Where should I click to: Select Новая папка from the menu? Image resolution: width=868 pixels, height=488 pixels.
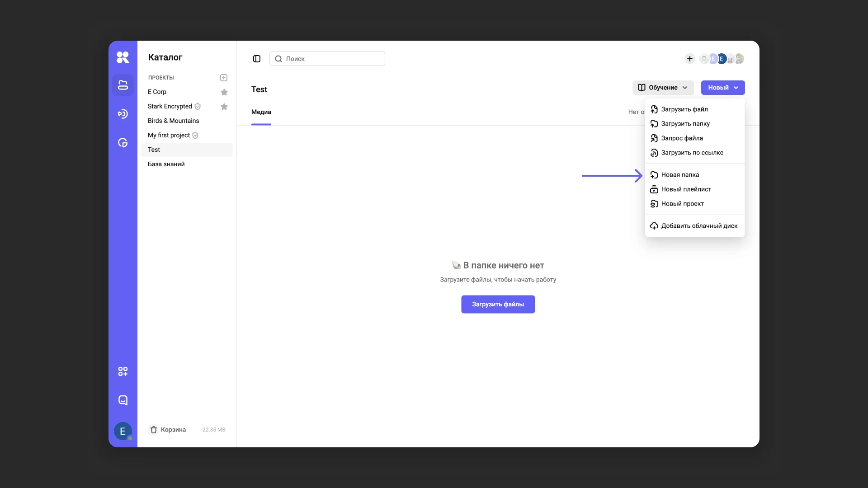tap(680, 175)
